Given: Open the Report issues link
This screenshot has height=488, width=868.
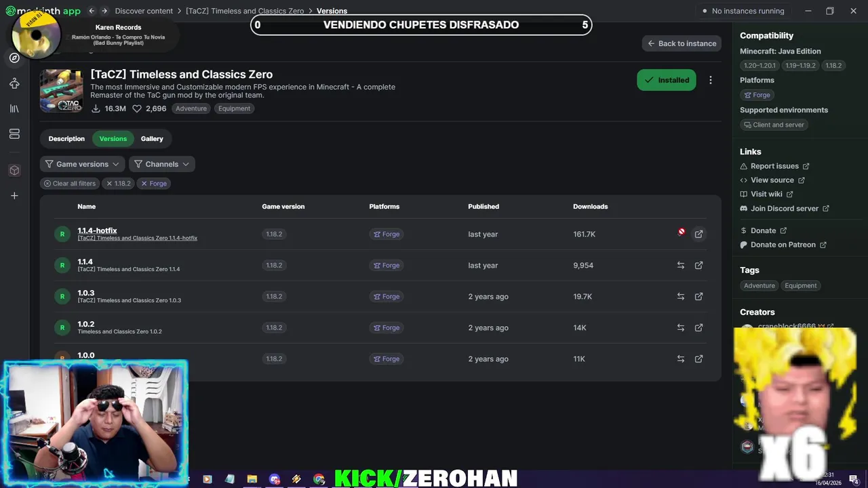Looking at the screenshot, I should [x=774, y=166].
